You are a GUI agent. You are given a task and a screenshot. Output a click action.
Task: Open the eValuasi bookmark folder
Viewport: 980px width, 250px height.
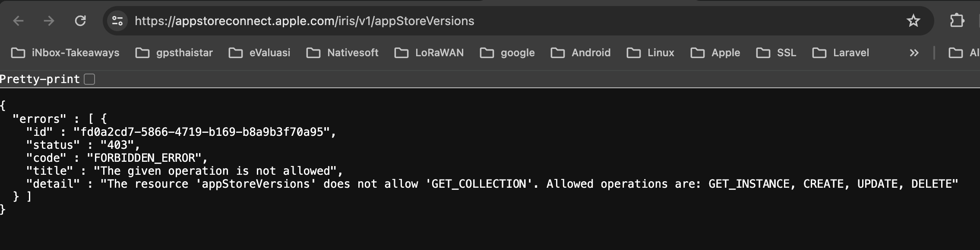click(259, 53)
